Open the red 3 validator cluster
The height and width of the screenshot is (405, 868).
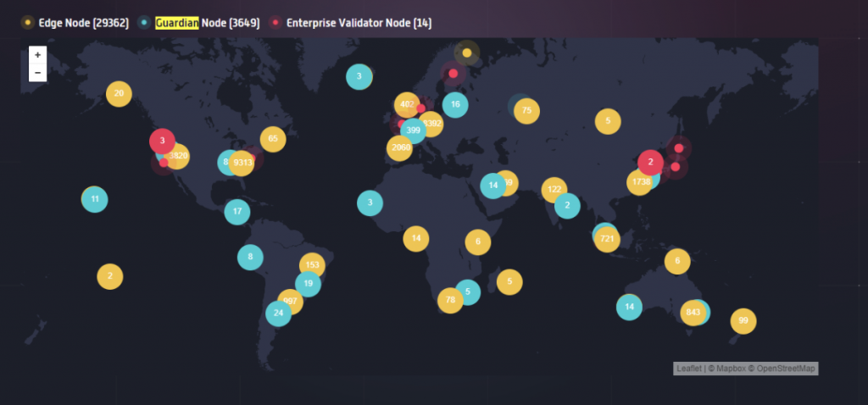[162, 141]
